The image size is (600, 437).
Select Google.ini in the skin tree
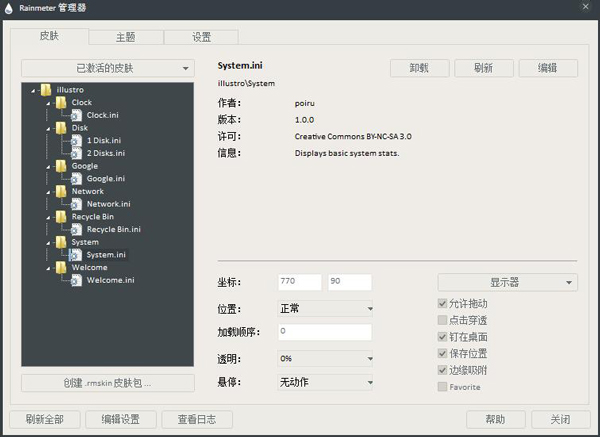tap(106, 178)
